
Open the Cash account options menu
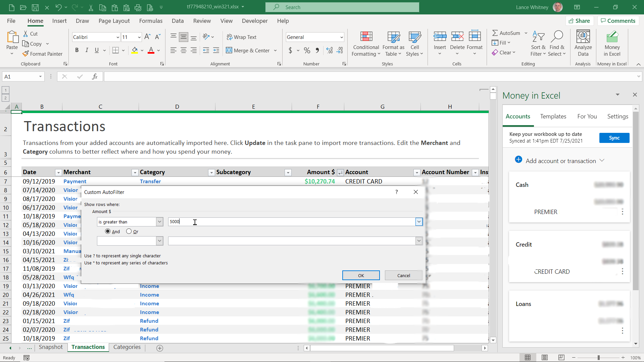tap(623, 212)
